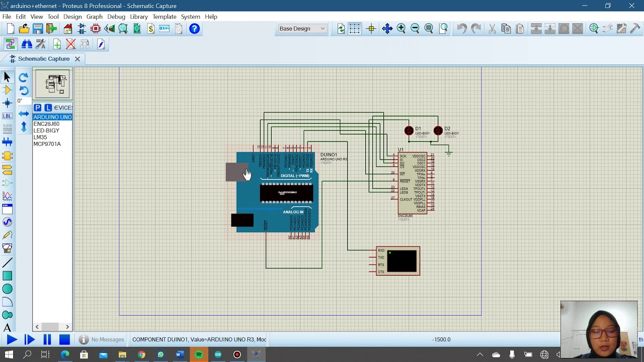This screenshot has width=644, height=362.
Task: Click the overview thumbnail preview
Action: coord(53,84)
